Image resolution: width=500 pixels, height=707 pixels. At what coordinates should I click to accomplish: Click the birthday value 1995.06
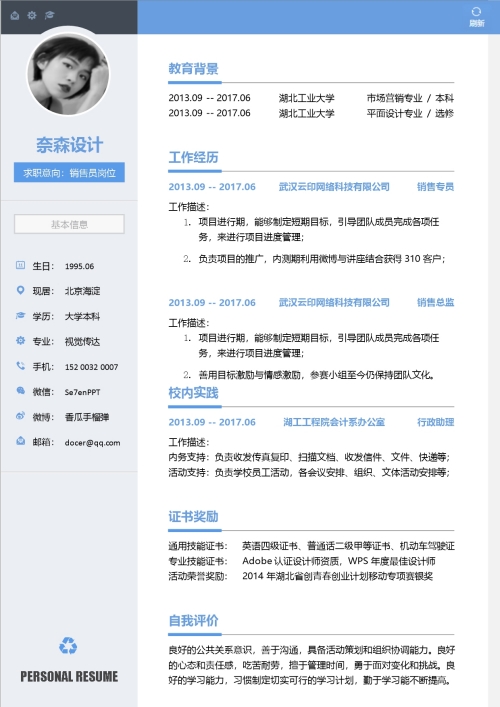79,266
